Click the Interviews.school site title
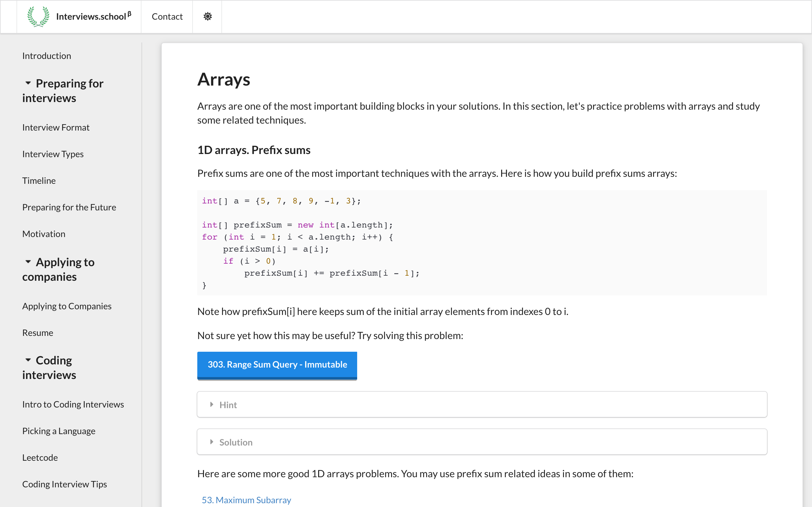This screenshot has height=507, width=812. coord(91,16)
